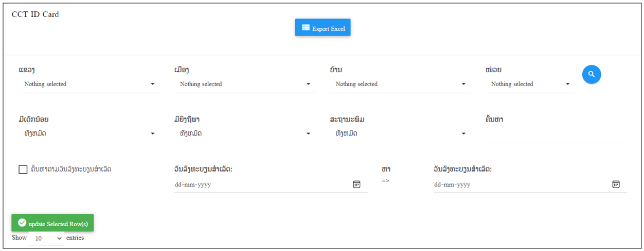Click the update Selected Row(s) button
This screenshot has height=251, width=644.
point(52,223)
